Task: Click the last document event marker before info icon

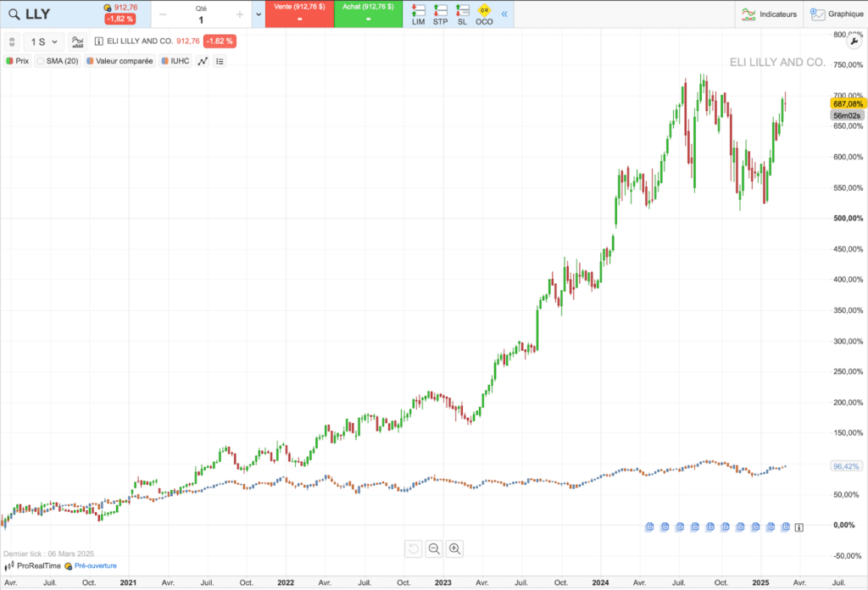Action: (785, 527)
